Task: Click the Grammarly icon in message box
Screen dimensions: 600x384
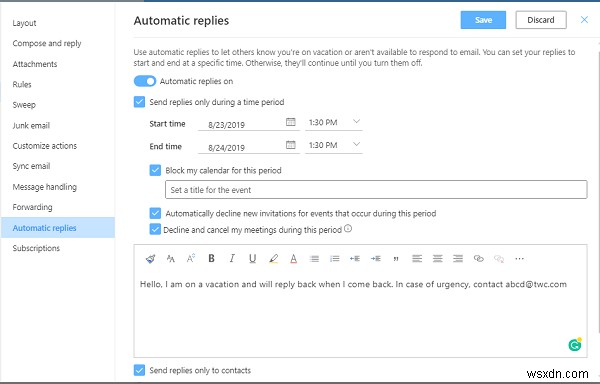Action: click(575, 345)
